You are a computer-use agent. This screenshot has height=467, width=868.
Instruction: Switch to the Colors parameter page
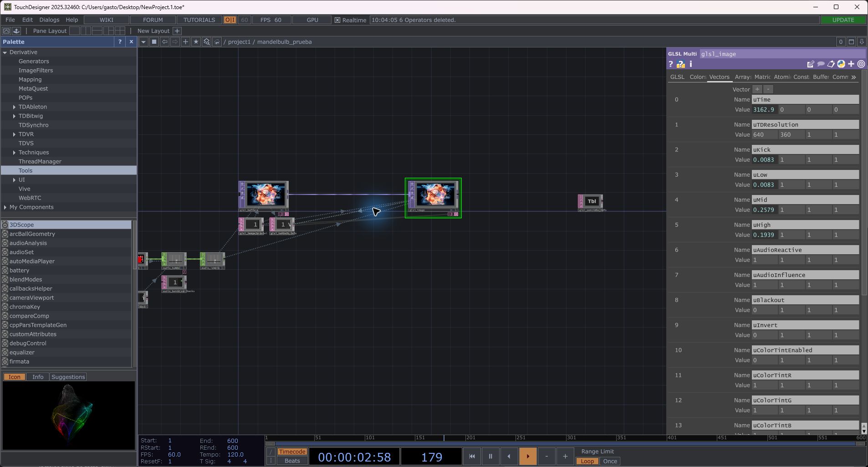point(698,77)
